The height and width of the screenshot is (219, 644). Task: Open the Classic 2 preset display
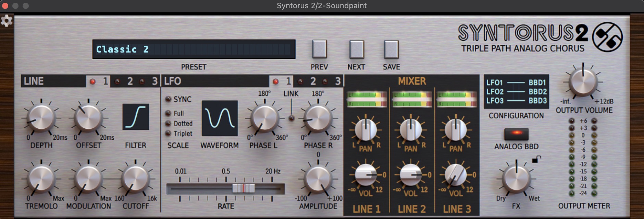point(194,49)
